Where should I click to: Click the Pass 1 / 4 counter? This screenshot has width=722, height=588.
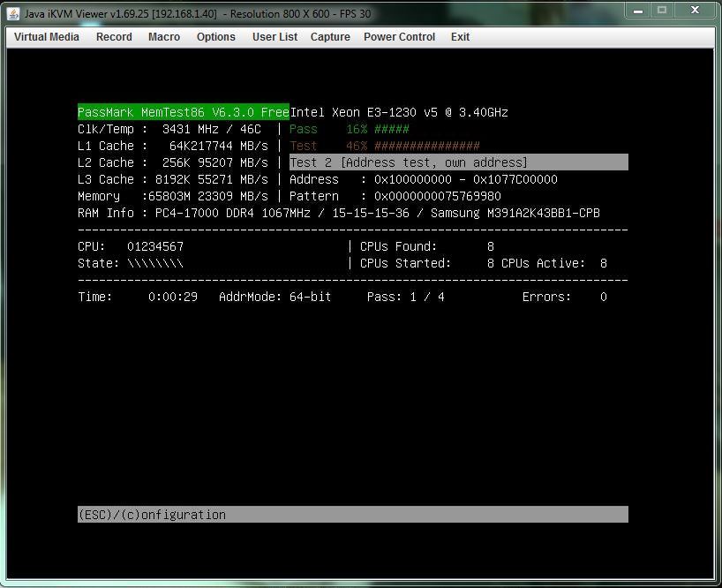click(x=406, y=297)
